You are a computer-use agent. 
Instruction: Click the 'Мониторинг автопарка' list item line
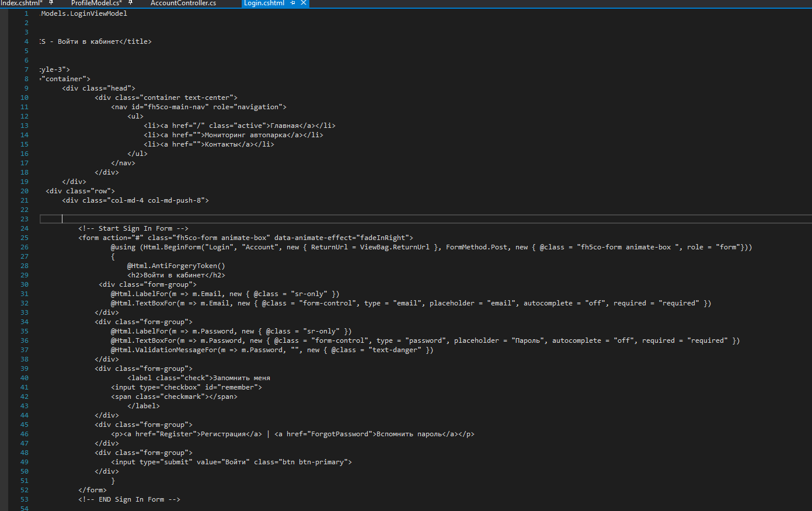[234, 135]
